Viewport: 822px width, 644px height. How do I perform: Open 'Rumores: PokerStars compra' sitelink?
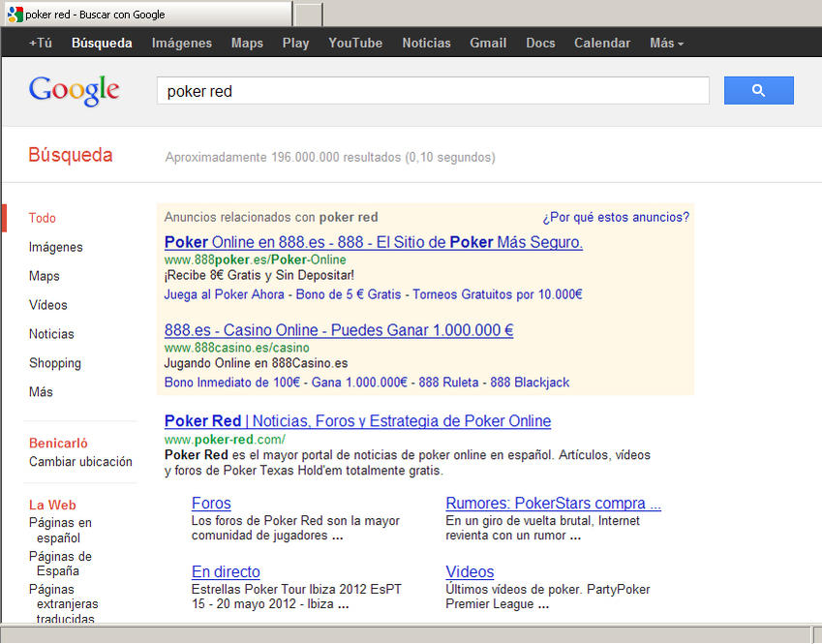(x=553, y=503)
